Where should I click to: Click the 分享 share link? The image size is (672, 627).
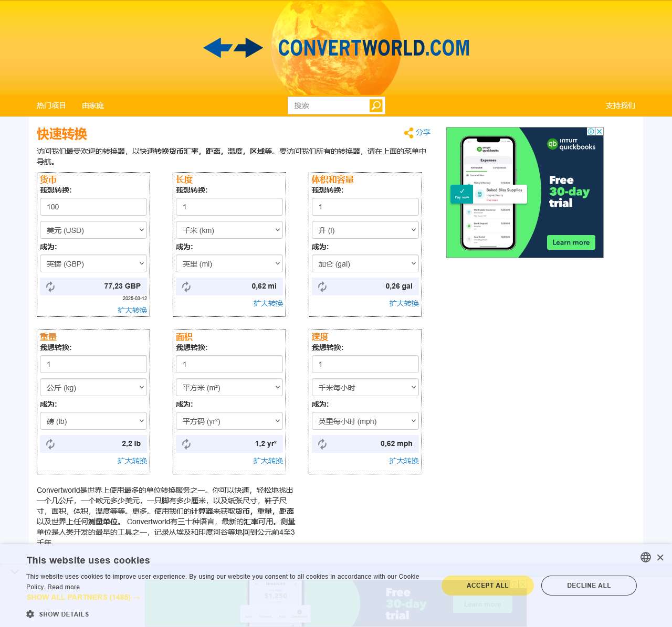tap(423, 132)
